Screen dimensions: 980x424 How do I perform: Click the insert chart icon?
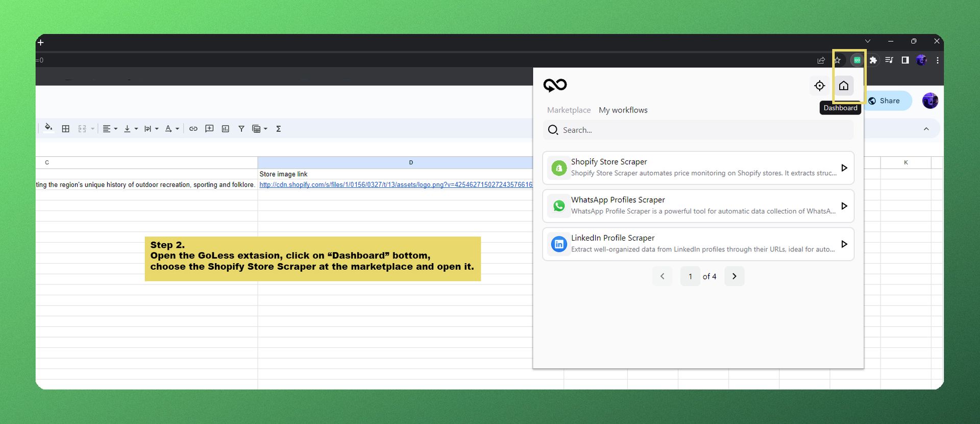click(x=226, y=129)
